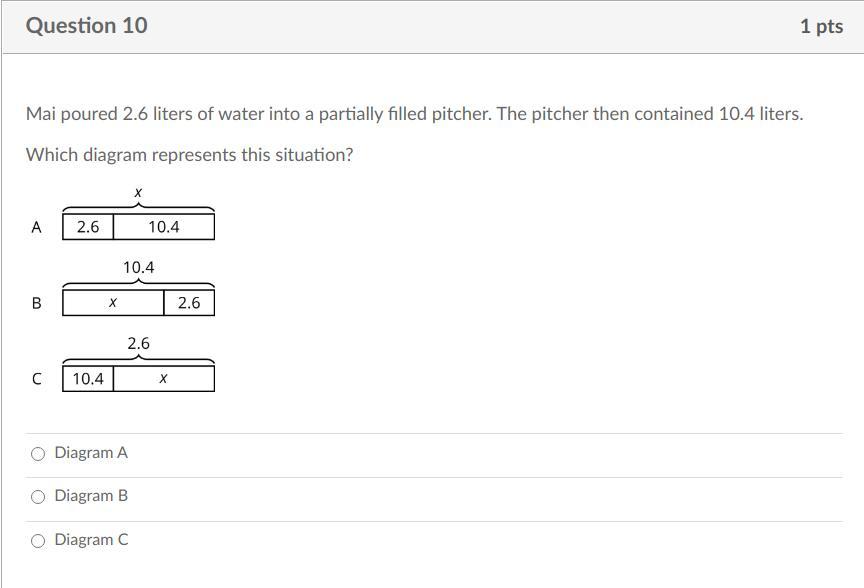Click the 2.6 box in diagram A
864x588 pixels.
(88, 227)
